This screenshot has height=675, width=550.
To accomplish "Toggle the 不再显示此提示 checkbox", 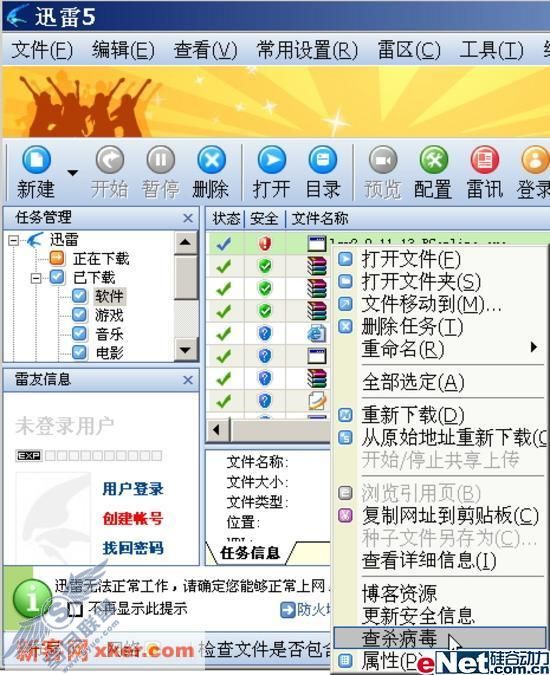I will (x=76, y=609).
